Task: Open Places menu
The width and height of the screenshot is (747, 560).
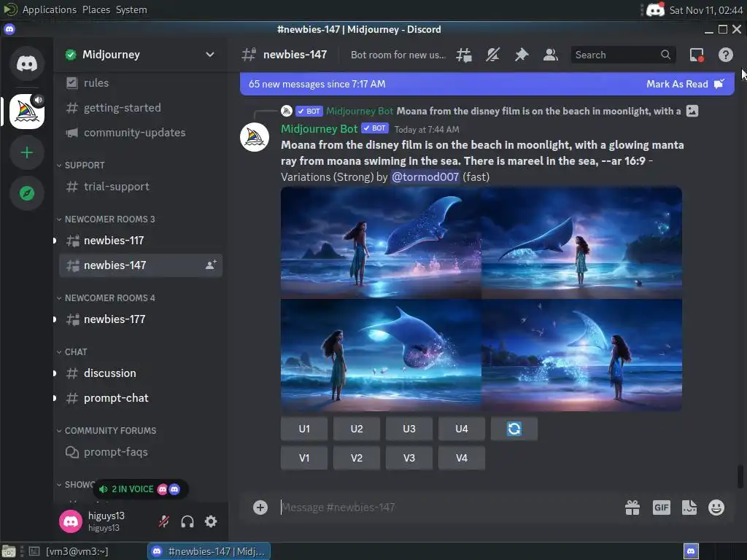Action: point(96,9)
